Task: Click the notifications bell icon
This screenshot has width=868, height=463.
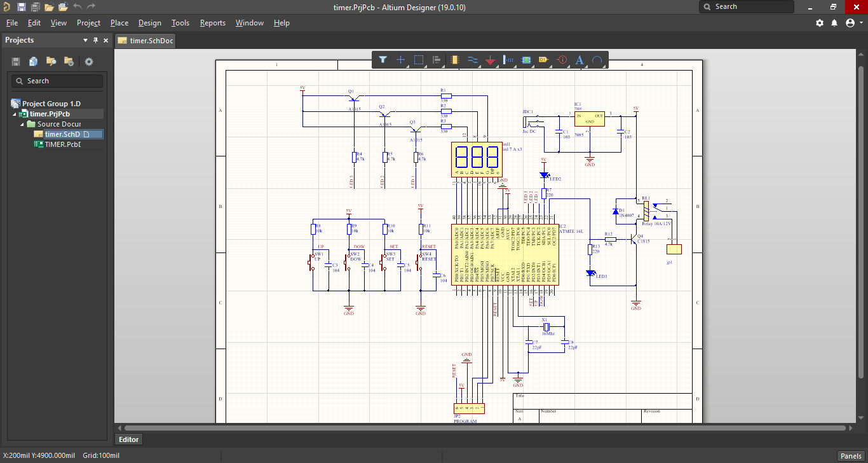Action: (x=835, y=23)
